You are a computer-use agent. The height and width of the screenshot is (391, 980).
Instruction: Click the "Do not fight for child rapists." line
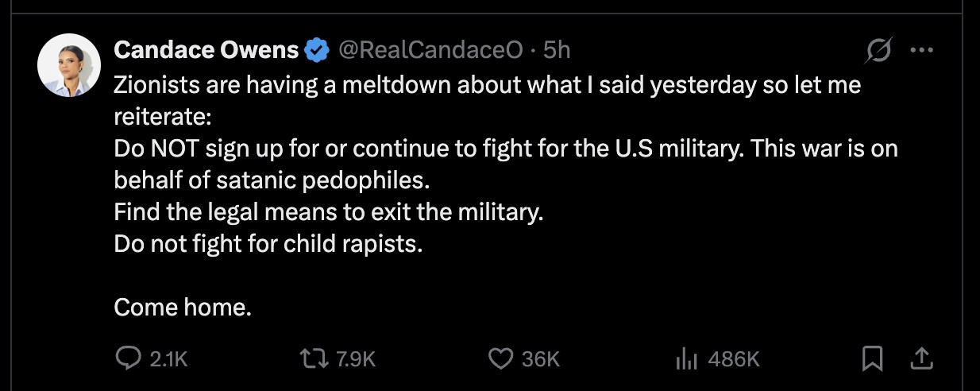pos(268,243)
